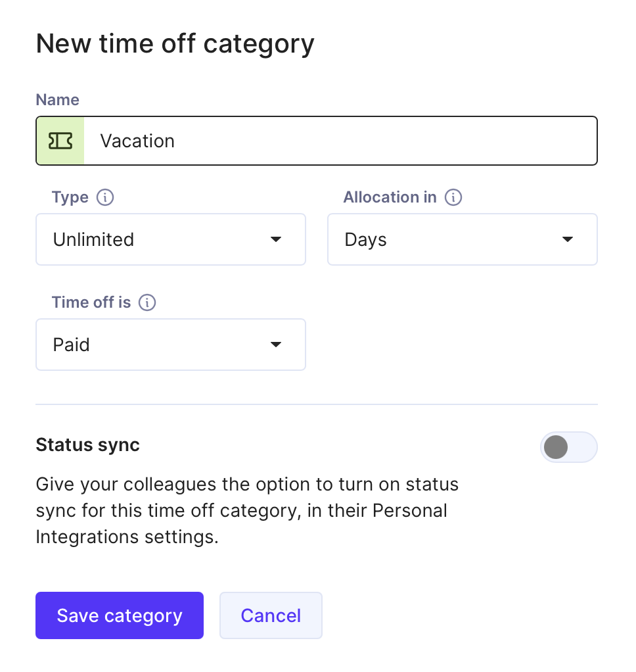The image size is (636, 672).
Task: Click the green ticket icon beside Vacation
Action: click(60, 141)
